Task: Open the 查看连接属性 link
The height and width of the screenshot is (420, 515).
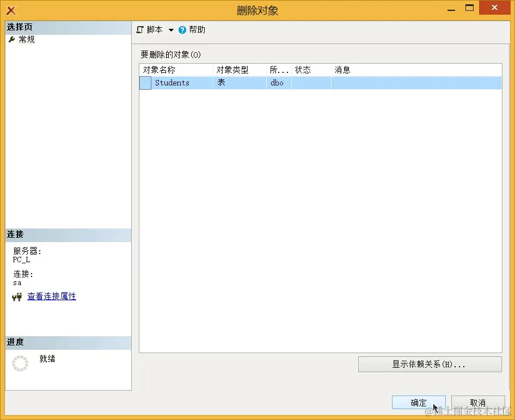Action: [52, 296]
